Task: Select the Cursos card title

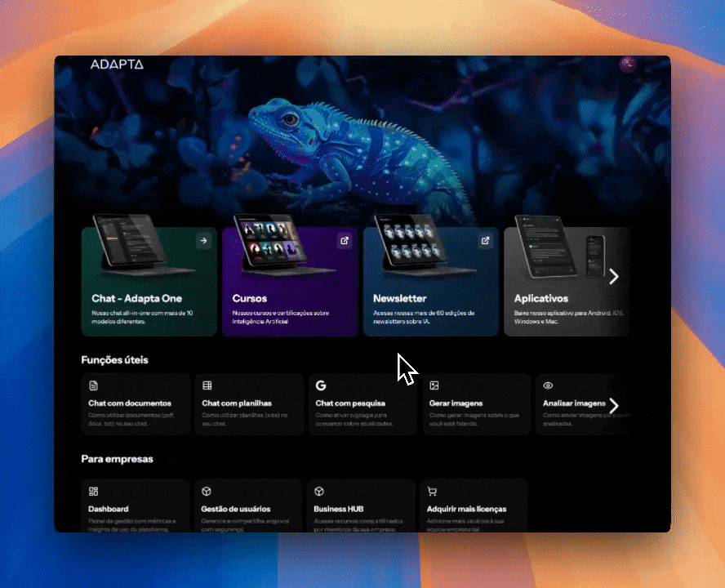Action: [x=249, y=299]
